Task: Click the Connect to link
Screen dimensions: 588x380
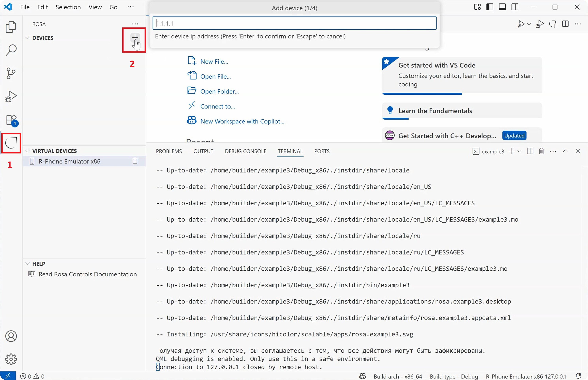Action: tap(217, 106)
